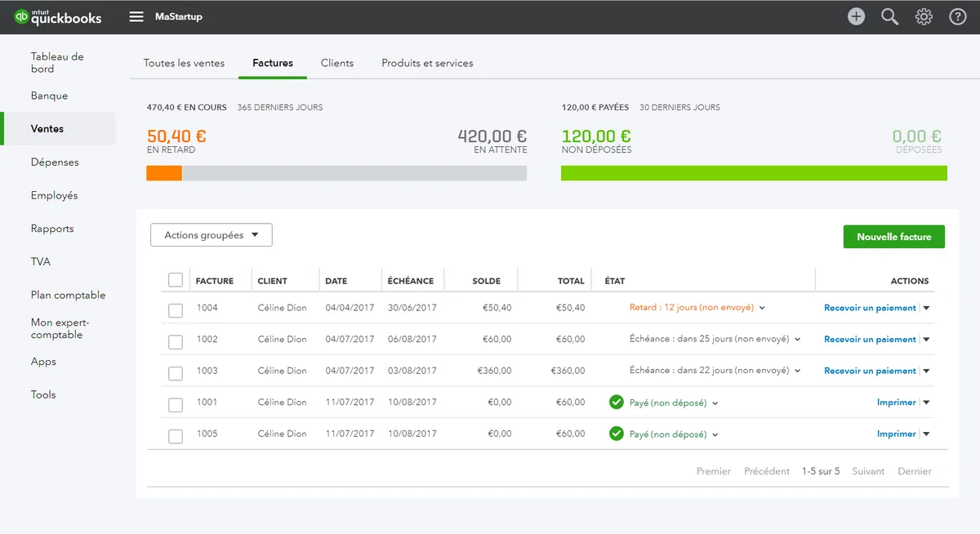Select the checkbox for invoice 1004
The width and height of the screenshot is (980, 534).
[176, 310]
